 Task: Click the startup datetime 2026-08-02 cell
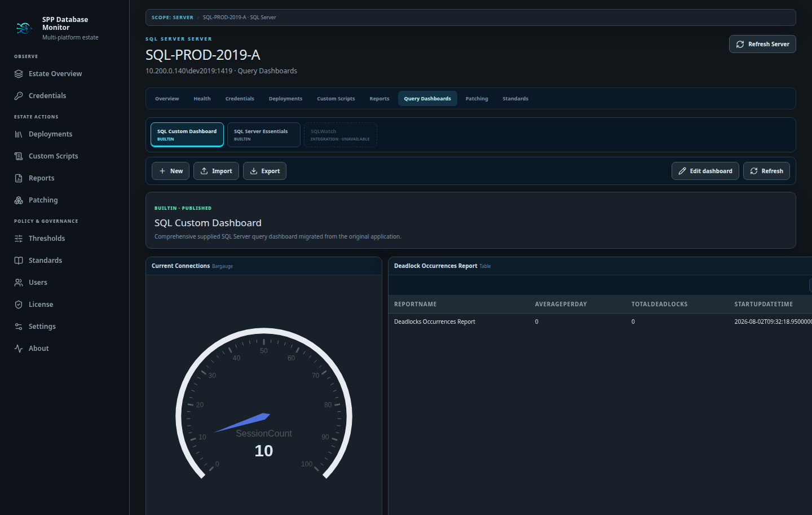[x=773, y=322]
